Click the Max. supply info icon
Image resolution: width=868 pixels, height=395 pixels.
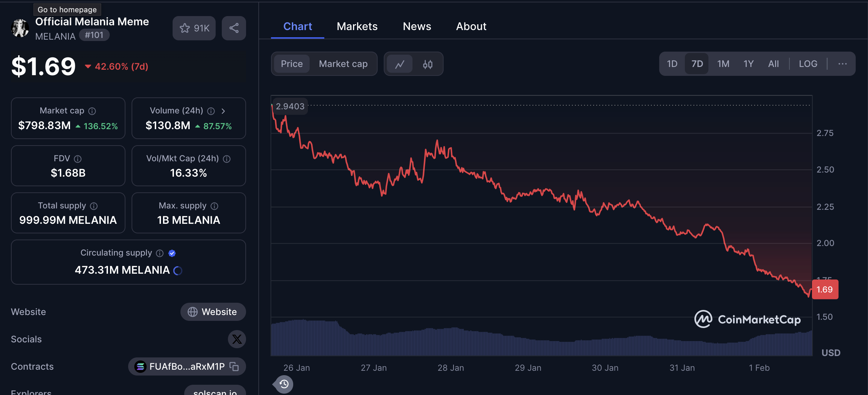point(214,206)
